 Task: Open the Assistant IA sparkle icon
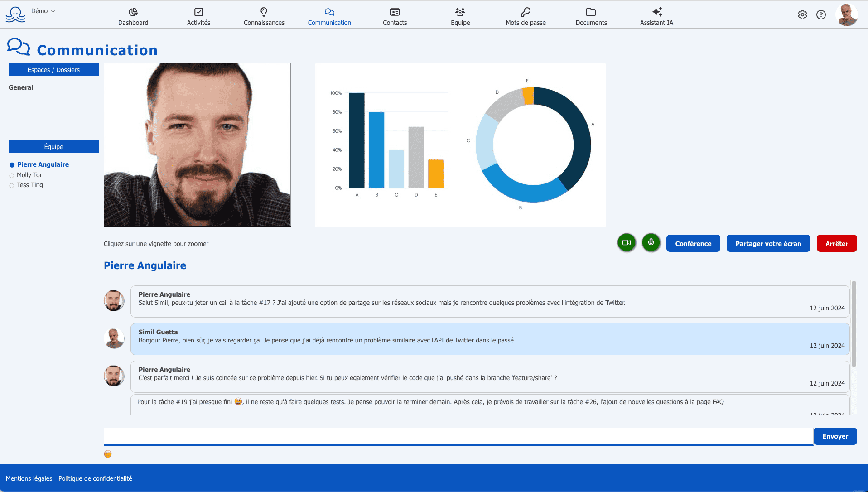(x=656, y=17)
